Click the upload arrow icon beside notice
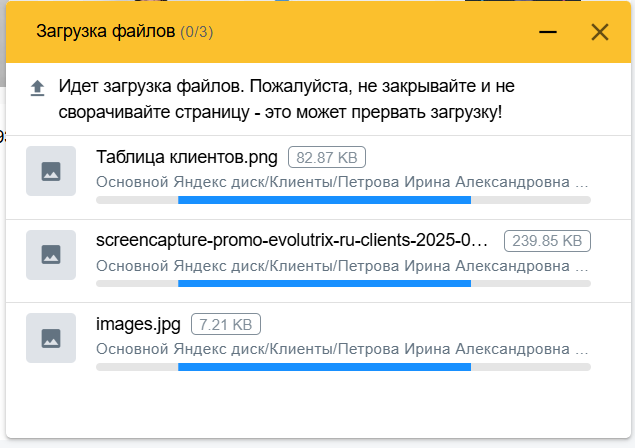 point(38,88)
